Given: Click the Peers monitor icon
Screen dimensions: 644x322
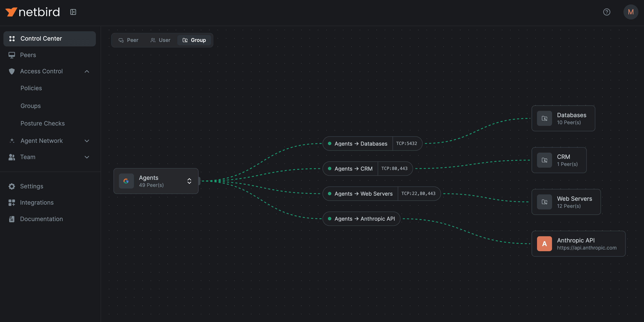Looking at the screenshot, I should tap(12, 55).
